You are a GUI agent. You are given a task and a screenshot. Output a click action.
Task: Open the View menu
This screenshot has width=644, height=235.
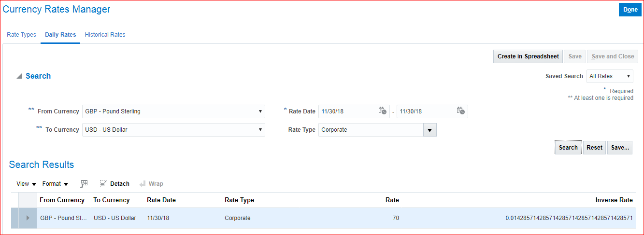tap(26, 184)
